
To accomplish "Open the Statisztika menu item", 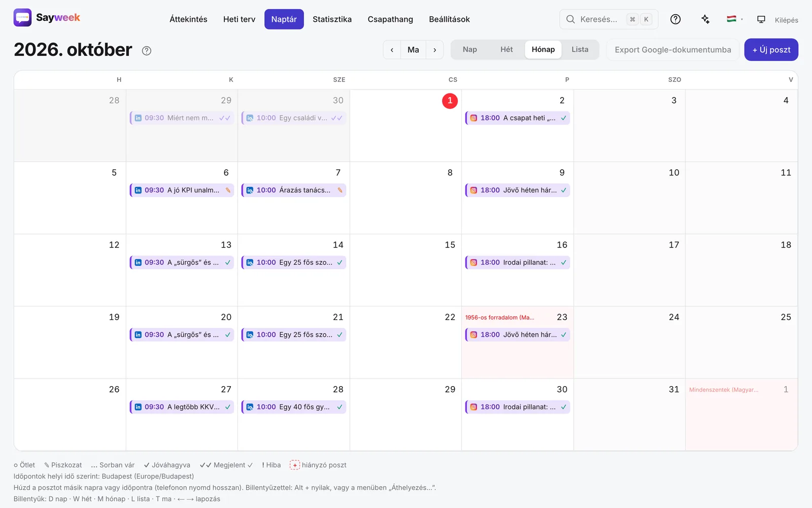I will (332, 19).
